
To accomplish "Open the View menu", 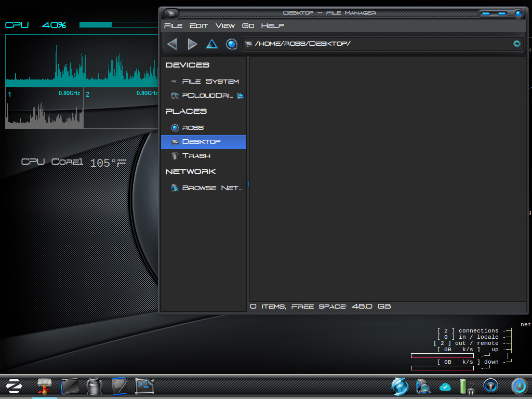I will (225, 25).
